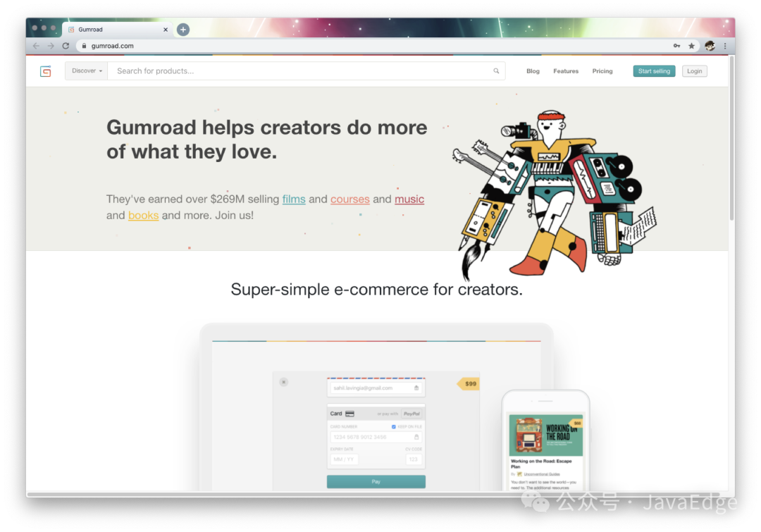Click the PayPal payment option

click(x=412, y=414)
